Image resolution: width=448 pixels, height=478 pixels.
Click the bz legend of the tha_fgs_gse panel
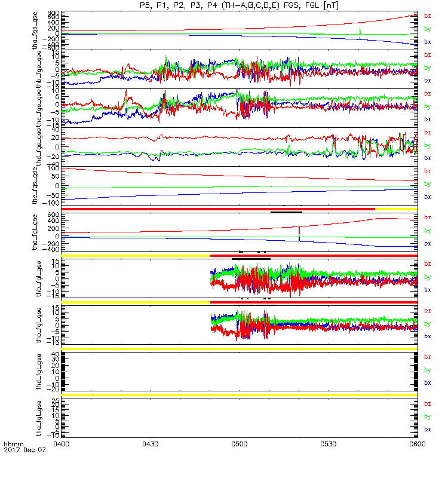[x=428, y=16]
